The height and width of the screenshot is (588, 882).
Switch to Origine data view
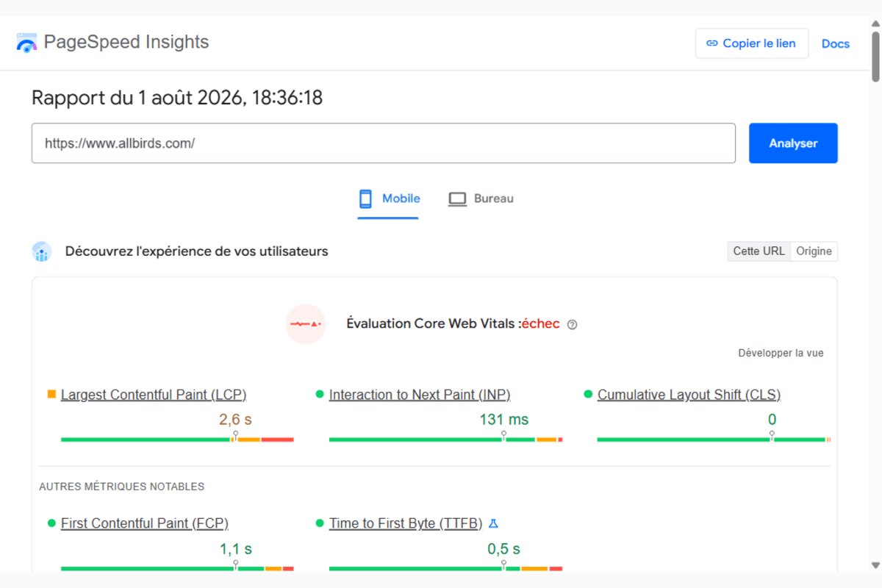pyautogui.click(x=814, y=251)
